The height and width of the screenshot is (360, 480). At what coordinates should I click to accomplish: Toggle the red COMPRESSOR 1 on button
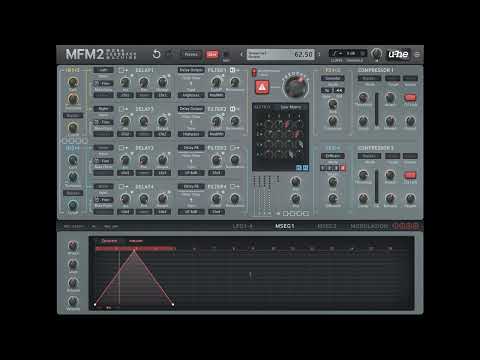pos(410,97)
